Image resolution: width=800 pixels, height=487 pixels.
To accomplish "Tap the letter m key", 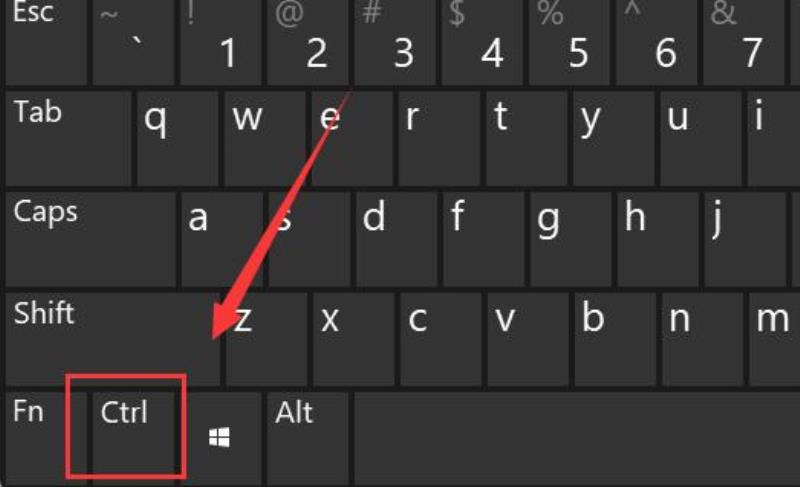I will (x=774, y=339).
